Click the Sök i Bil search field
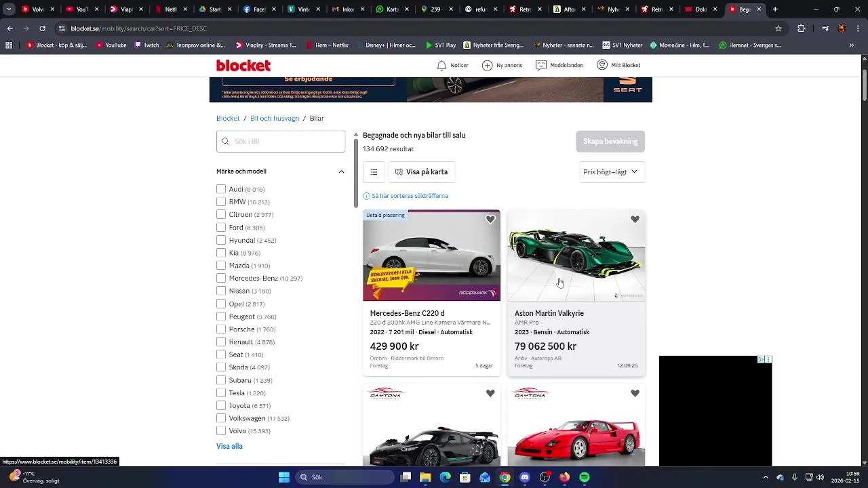 (x=281, y=142)
